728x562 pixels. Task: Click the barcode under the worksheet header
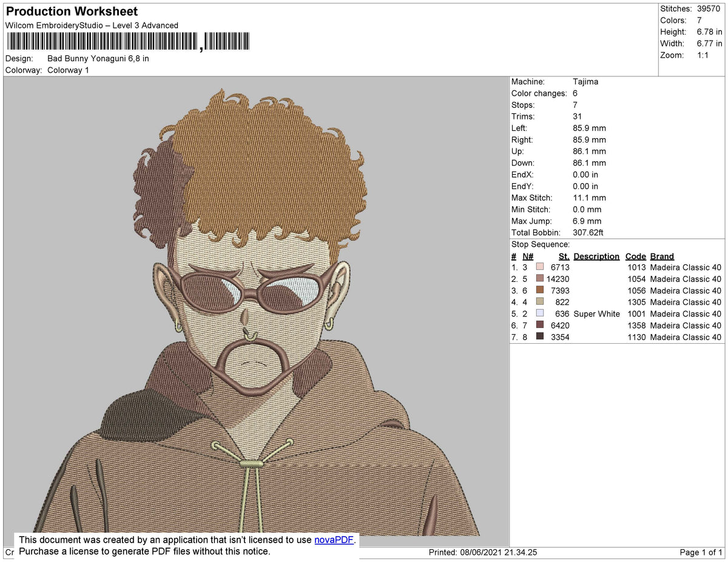pyautogui.click(x=127, y=42)
